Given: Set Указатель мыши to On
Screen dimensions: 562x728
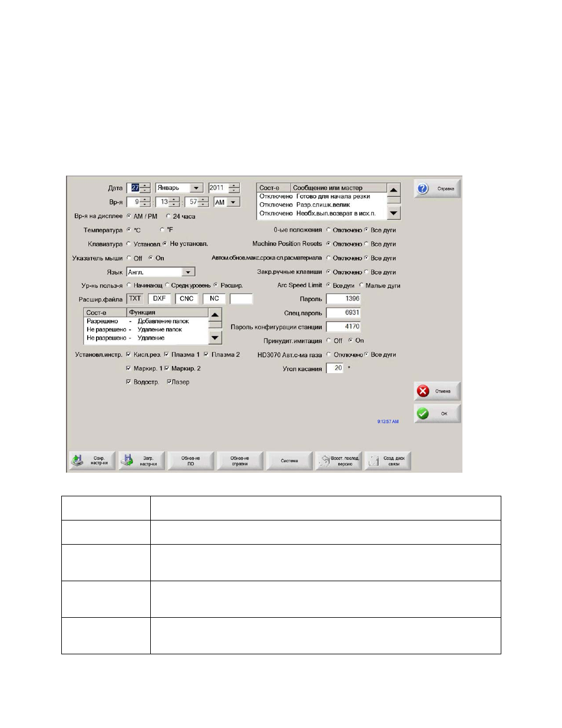Looking at the screenshot, I should point(151,258).
